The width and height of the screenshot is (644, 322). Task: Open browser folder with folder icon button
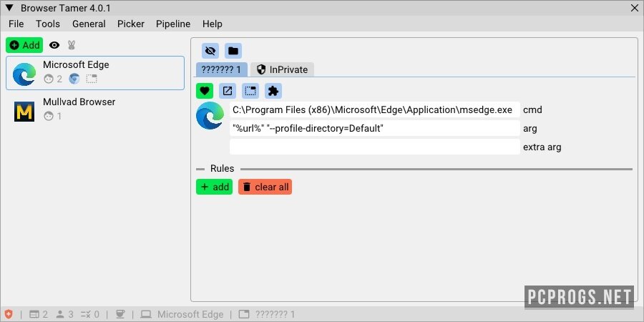[233, 51]
